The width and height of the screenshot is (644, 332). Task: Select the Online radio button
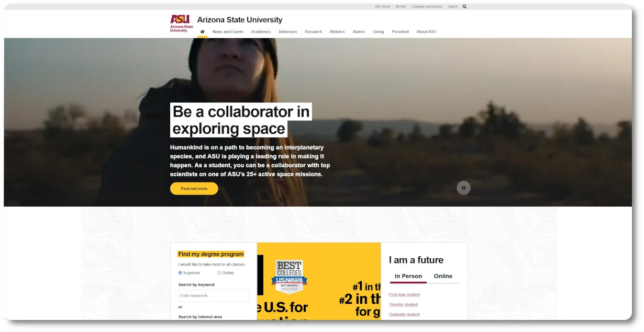pos(219,273)
